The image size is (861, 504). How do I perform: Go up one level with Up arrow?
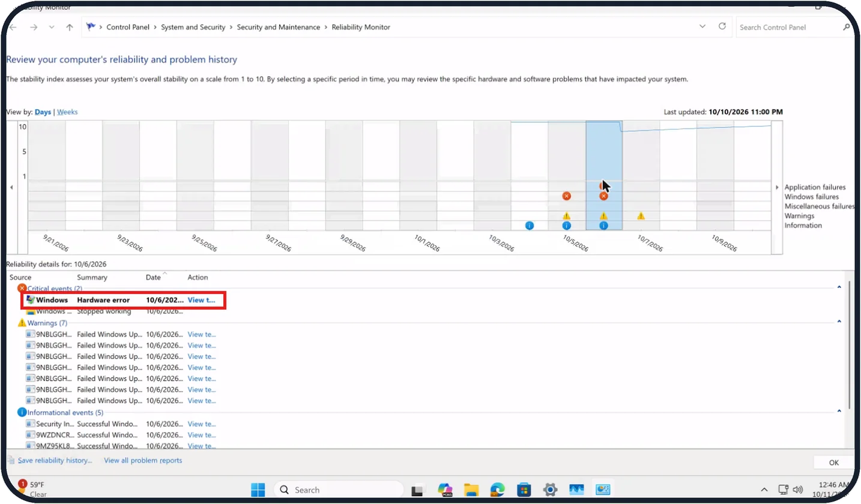click(x=70, y=27)
